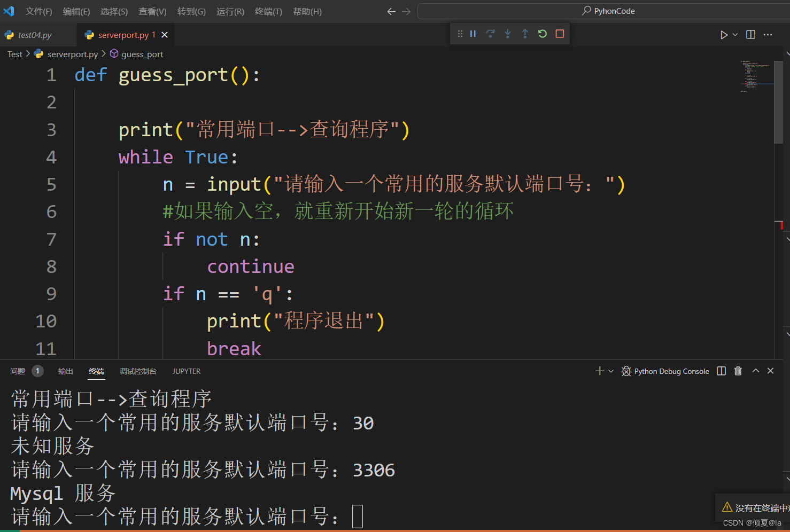Screen dimensions: 790x532
Task: Open the 查看(V) menu
Action: (152, 11)
